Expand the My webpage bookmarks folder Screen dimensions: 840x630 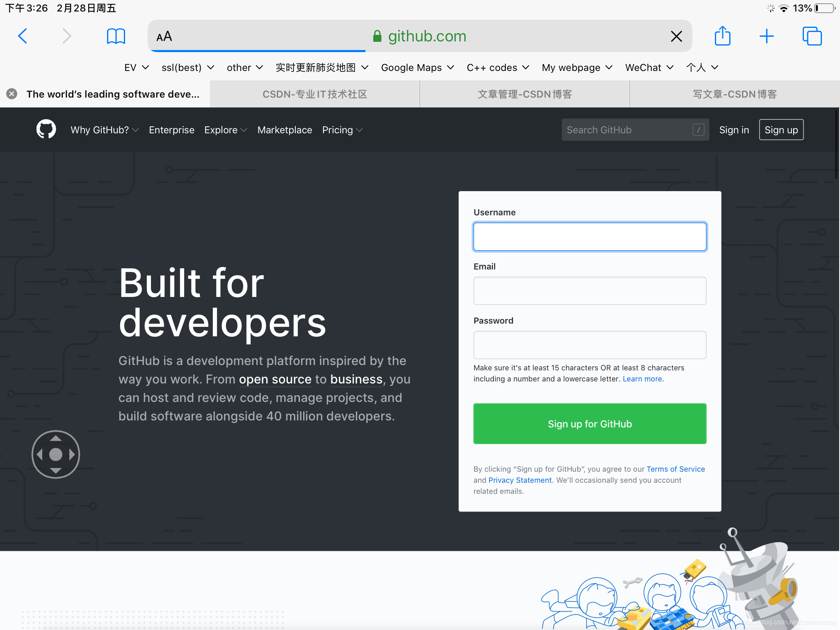577,67
